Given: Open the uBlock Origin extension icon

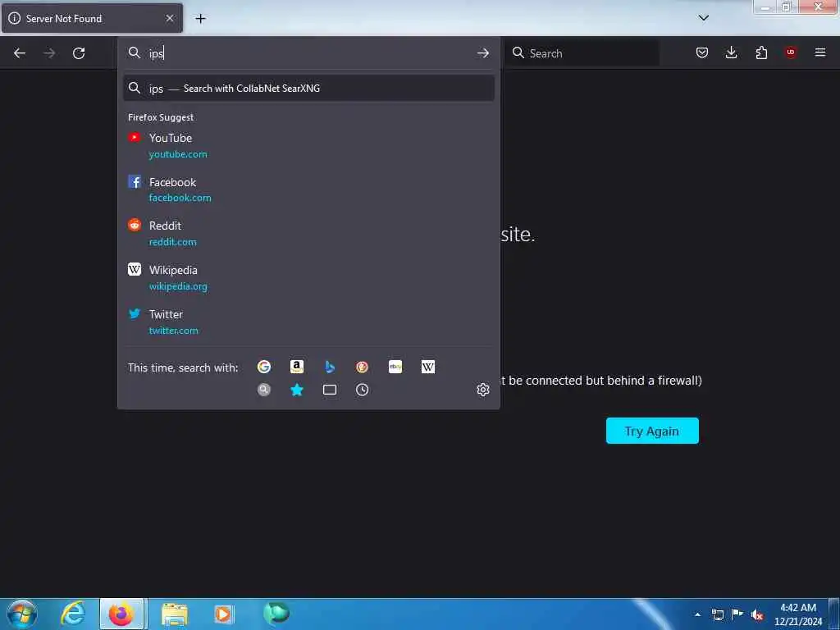Looking at the screenshot, I should pyautogui.click(x=791, y=52).
